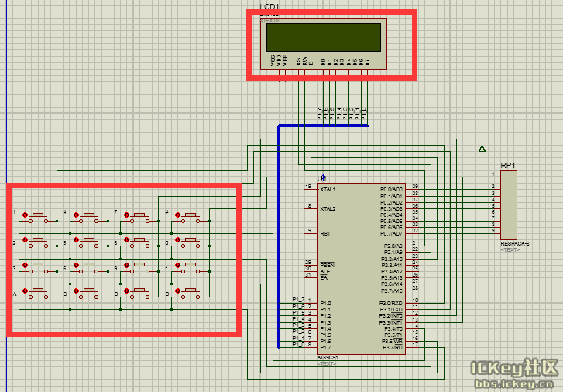
Task: Click the P1_4 wire label near pin 4
Action: (298, 318)
